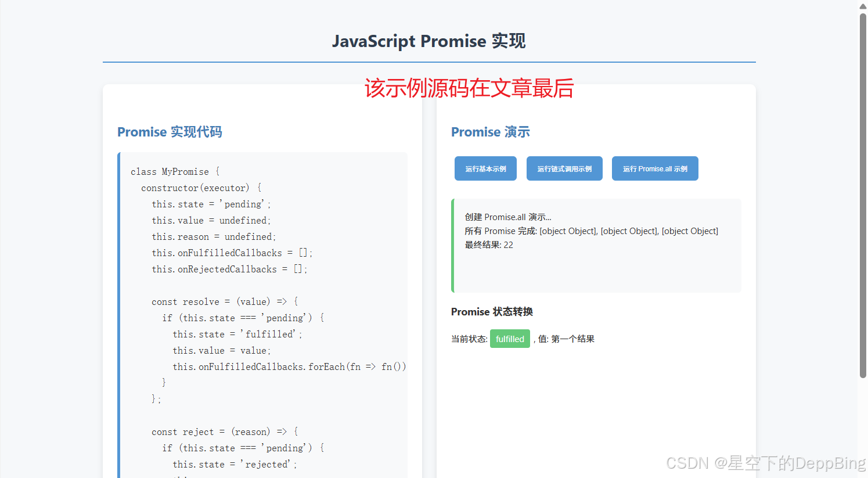Click the 运行 Promise.all 示例 button

655,168
